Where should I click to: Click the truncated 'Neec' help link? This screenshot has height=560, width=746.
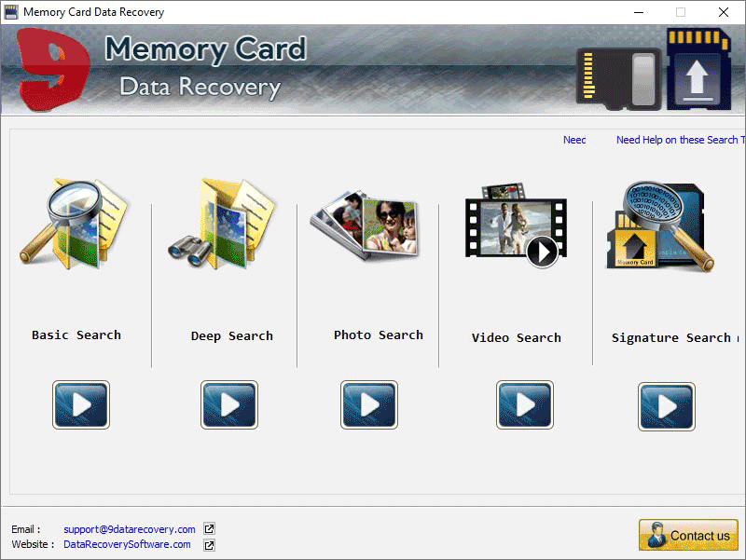coord(574,140)
